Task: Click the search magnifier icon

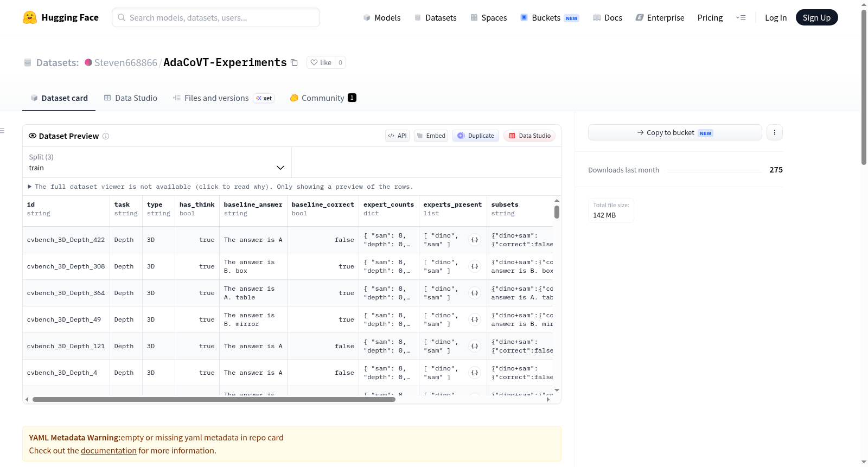Action: pos(122,17)
